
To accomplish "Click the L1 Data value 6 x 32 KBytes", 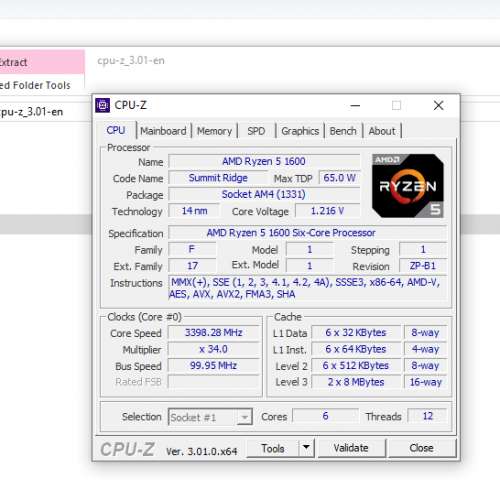I will click(x=356, y=332).
